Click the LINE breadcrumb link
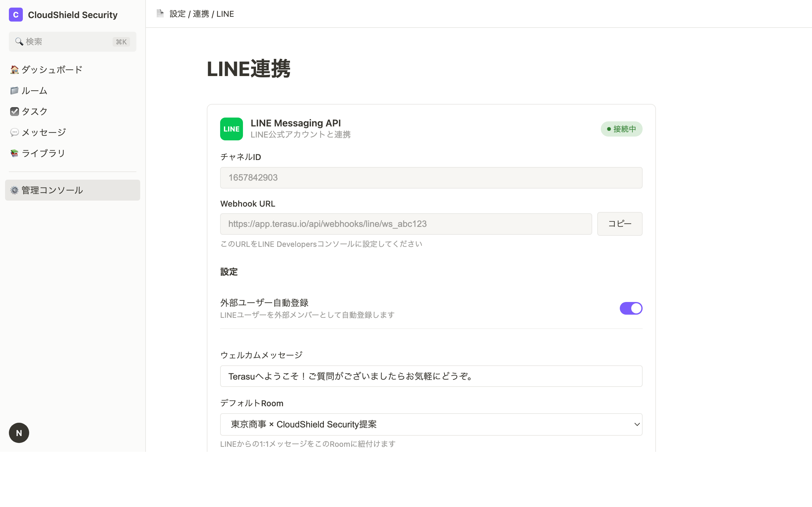This screenshot has width=812, height=507. point(225,14)
